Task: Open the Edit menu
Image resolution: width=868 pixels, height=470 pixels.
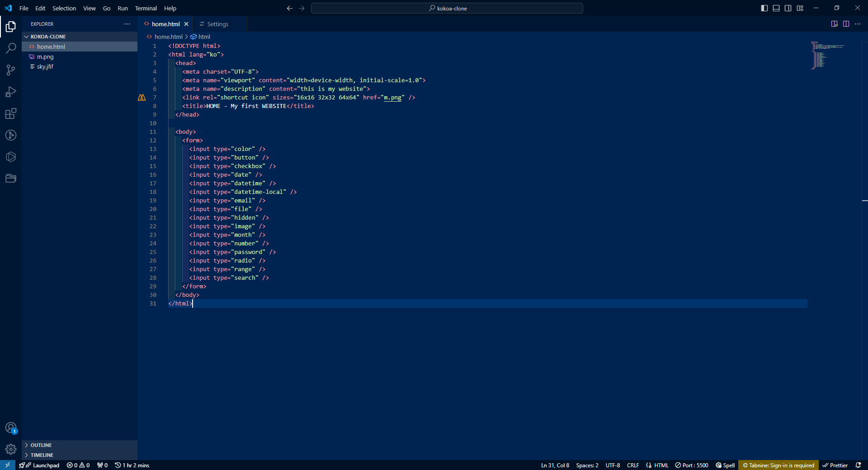Action: pos(40,8)
